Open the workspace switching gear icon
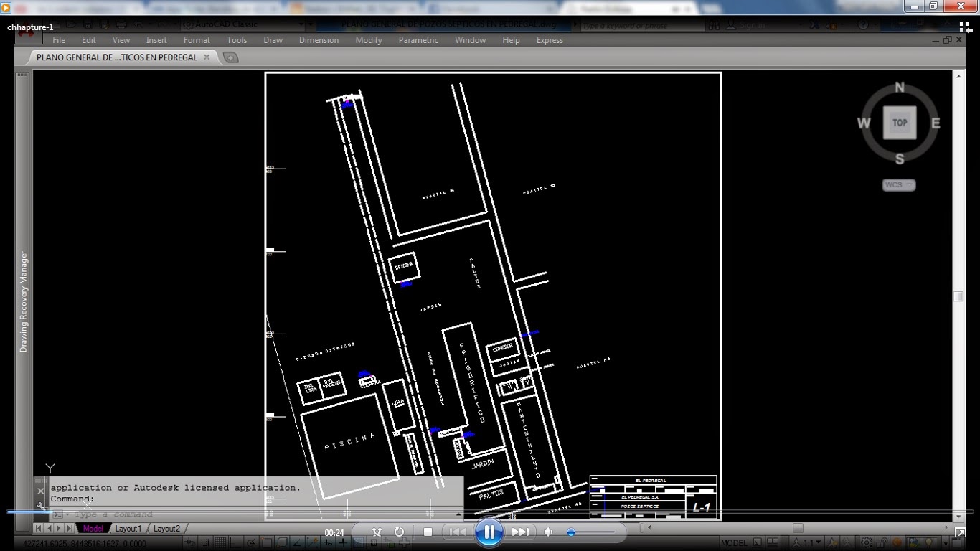This screenshot has width=980, height=551. [x=864, y=543]
